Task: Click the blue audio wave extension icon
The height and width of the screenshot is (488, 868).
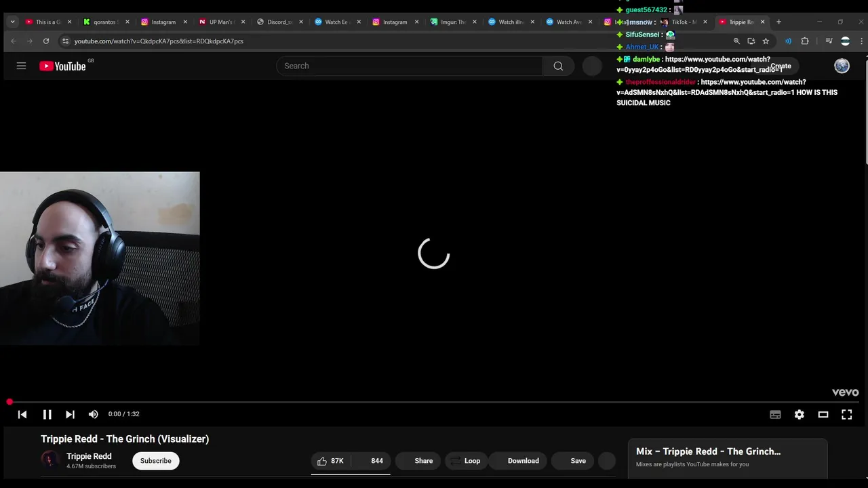Action: click(788, 41)
